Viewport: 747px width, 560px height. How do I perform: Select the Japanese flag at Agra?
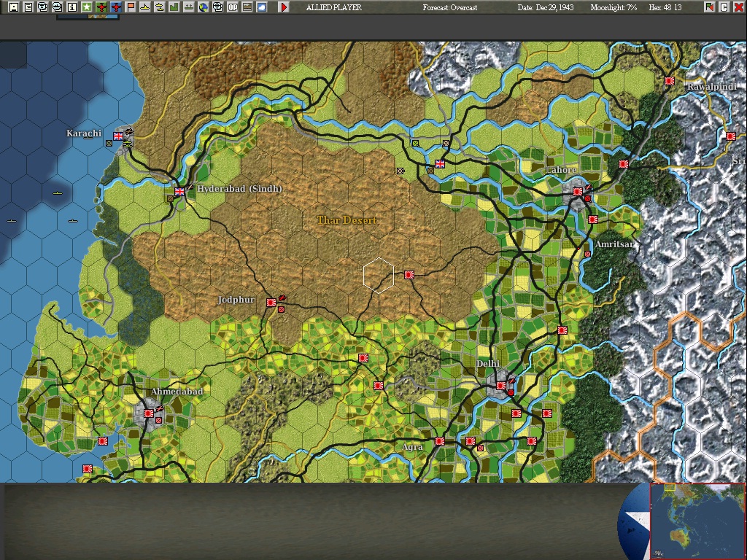[439, 441]
